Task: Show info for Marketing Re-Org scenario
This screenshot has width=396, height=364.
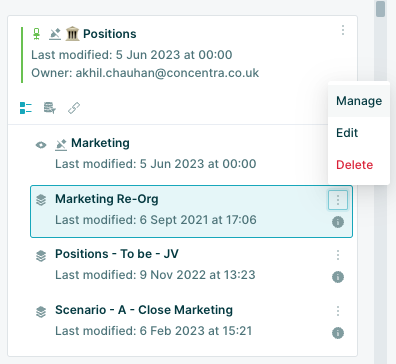Action: (x=338, y=222)
